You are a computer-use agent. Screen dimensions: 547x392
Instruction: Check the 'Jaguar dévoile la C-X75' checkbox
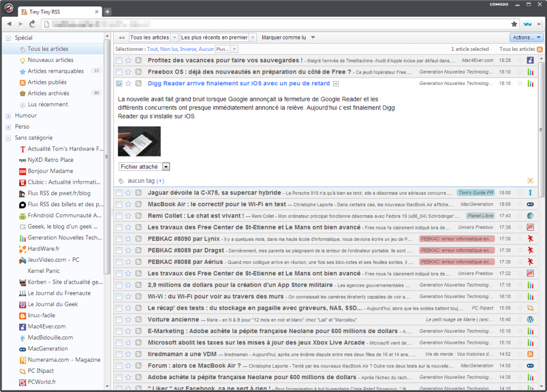pyautogui.click(x=119, y=192)
